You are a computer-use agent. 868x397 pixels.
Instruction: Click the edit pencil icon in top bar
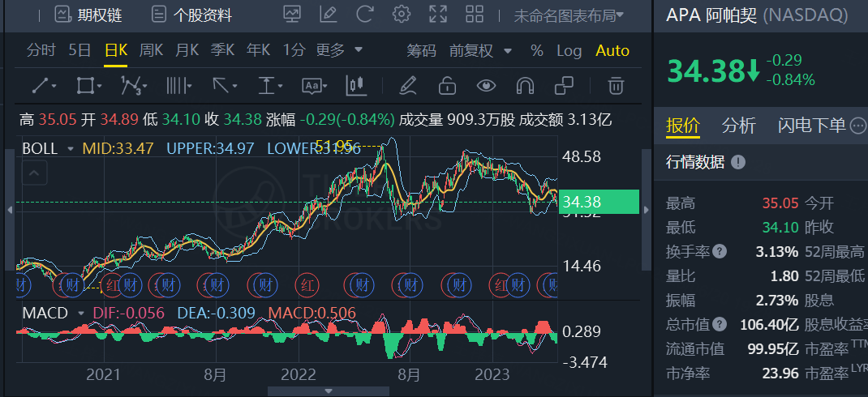329,15
